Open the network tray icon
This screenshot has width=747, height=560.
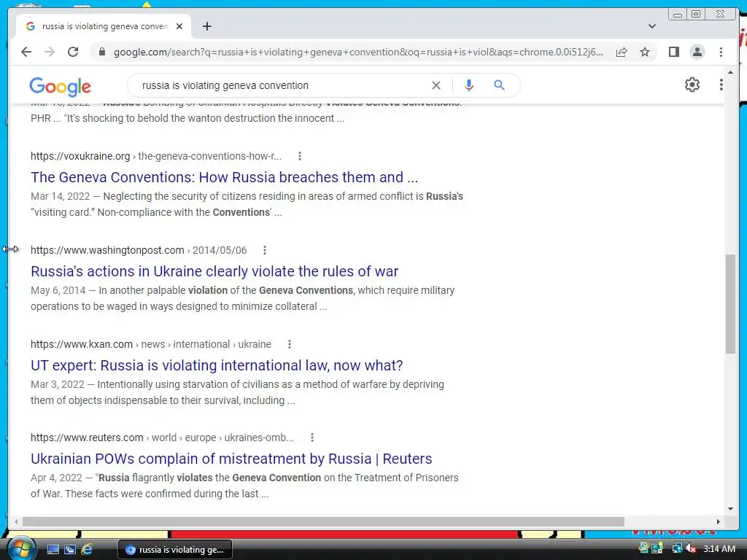pos(676,548)
